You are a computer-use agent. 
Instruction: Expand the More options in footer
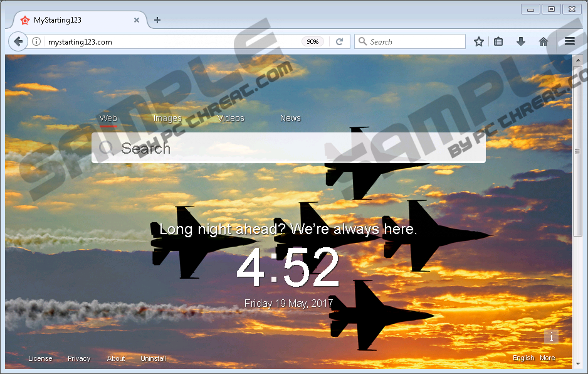[x=547, y=358]
